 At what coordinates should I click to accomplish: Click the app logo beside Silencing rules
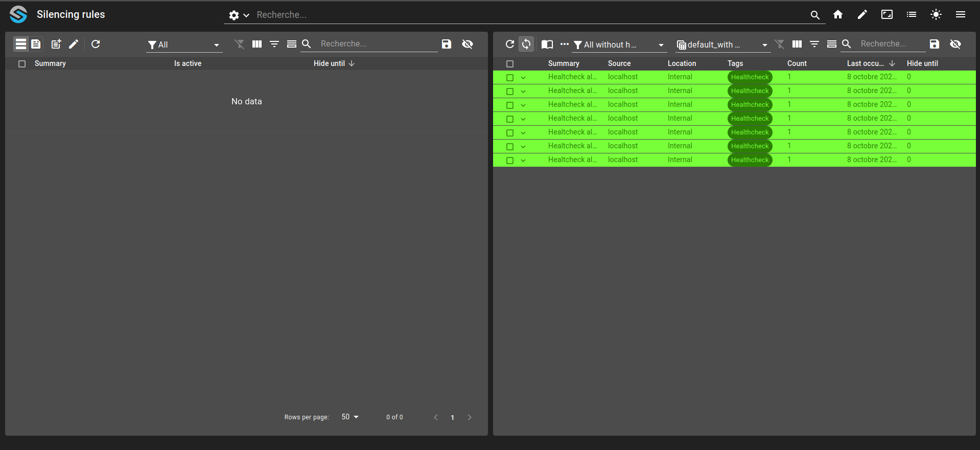[18, 14]
